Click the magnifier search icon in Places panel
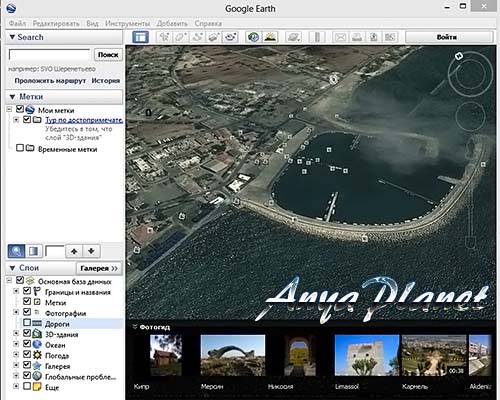Image resolution: width=500 pixels, height=400 pixels. pos(16,251)
